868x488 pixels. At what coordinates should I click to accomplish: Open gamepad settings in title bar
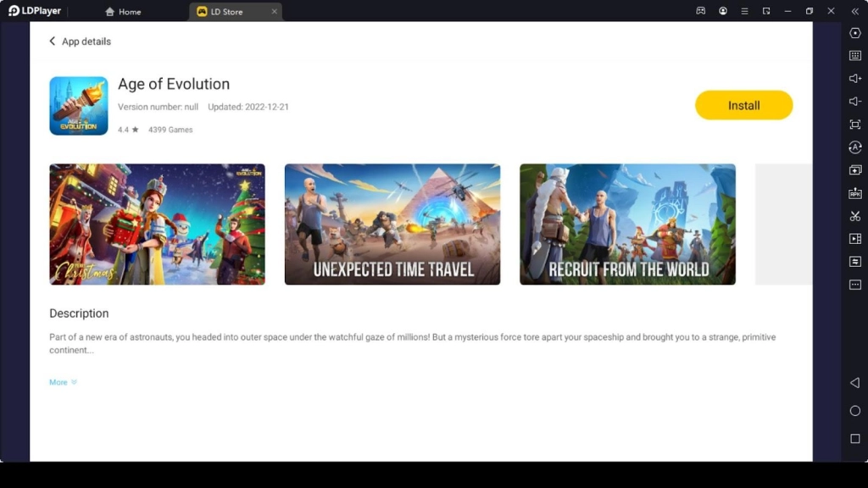click(701, 11)
